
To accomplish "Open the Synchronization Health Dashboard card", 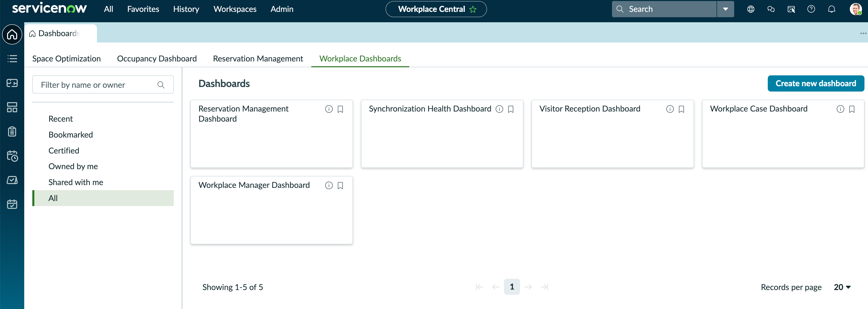I will (442, 134).
